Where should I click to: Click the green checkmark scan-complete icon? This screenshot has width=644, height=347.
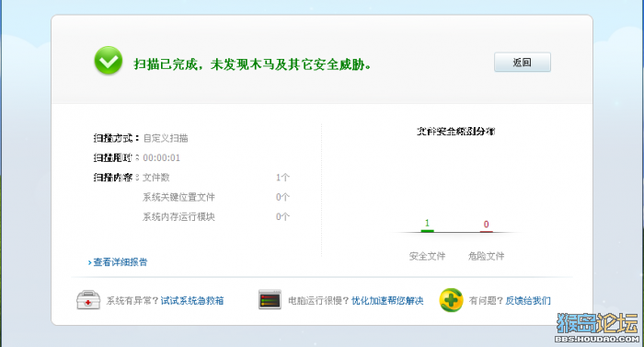[108, 61]
